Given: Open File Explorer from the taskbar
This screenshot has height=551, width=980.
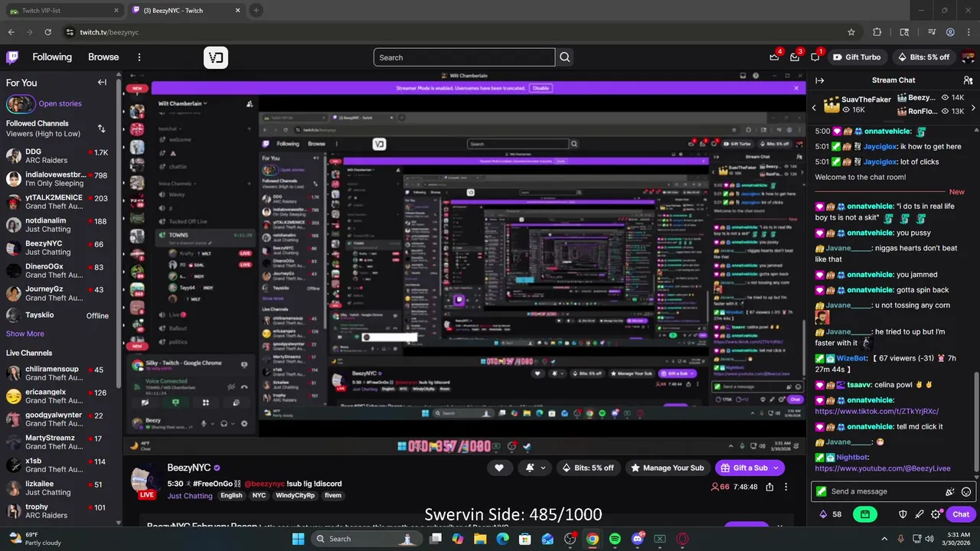Looking at the screenshot, I should [480, 539].
